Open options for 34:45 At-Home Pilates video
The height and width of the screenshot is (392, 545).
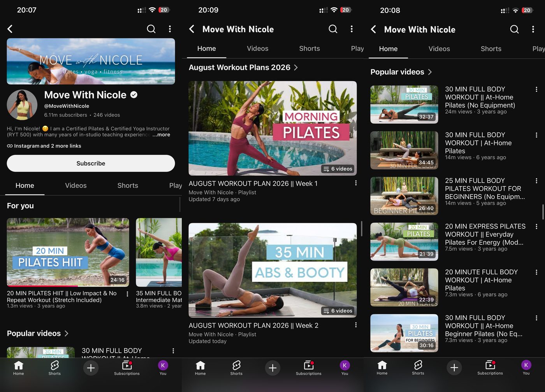click(x=536, y=135)
